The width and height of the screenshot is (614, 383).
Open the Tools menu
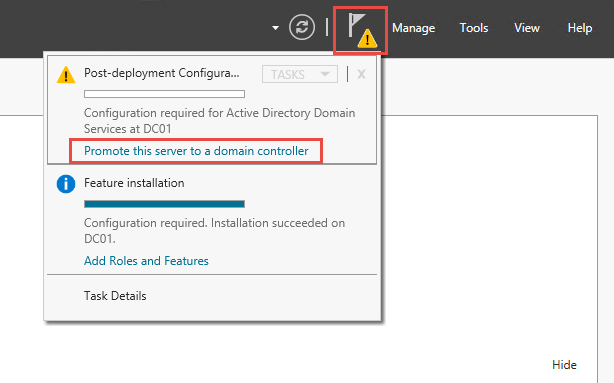[x=474, y=28]
